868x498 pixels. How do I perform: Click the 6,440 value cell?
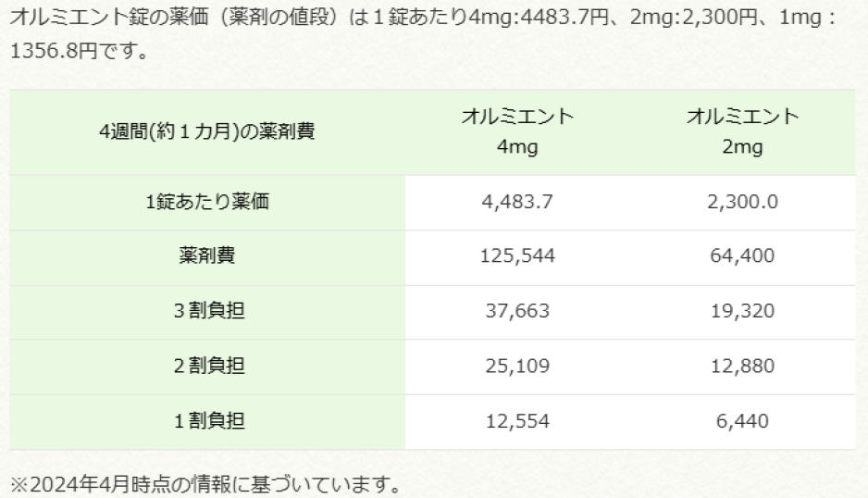pyautogui.click(x=742, y=421)
